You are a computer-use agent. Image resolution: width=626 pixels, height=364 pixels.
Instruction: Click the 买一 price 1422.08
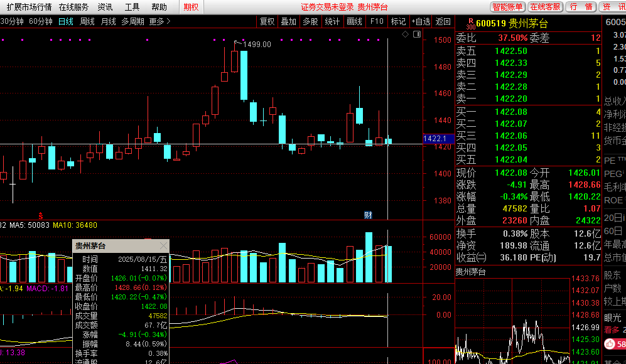coord(511,112)
